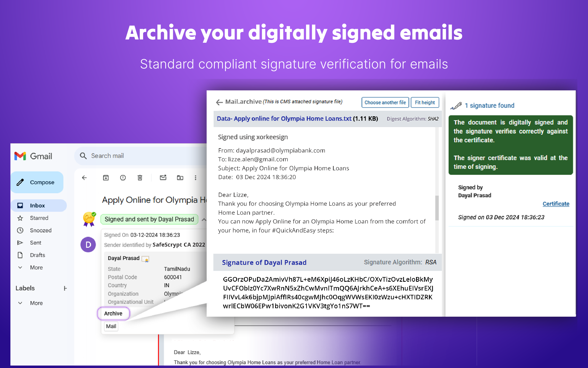The image size is (588, 368).
Task: Click the Gmail archive toolbar icon
Action: (x=106, y=178)
